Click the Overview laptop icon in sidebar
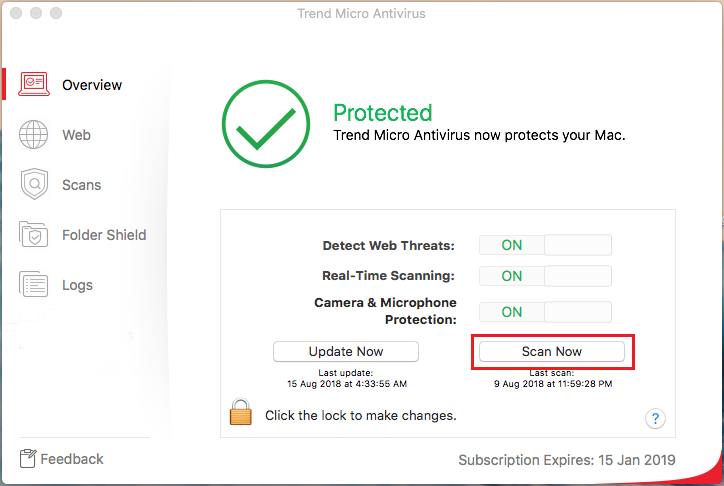The width and height of the screenshot is (724, 486). coord(34,84)
